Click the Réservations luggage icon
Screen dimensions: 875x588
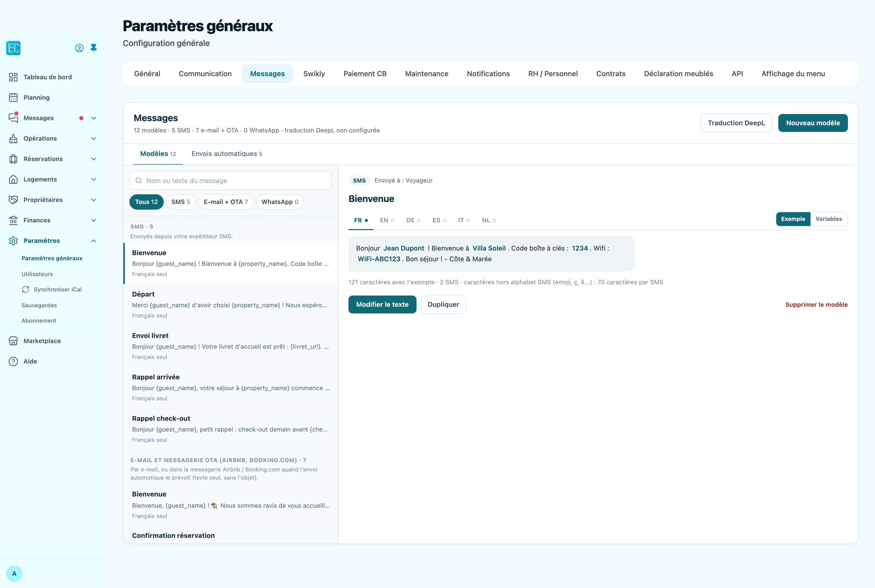13,159
